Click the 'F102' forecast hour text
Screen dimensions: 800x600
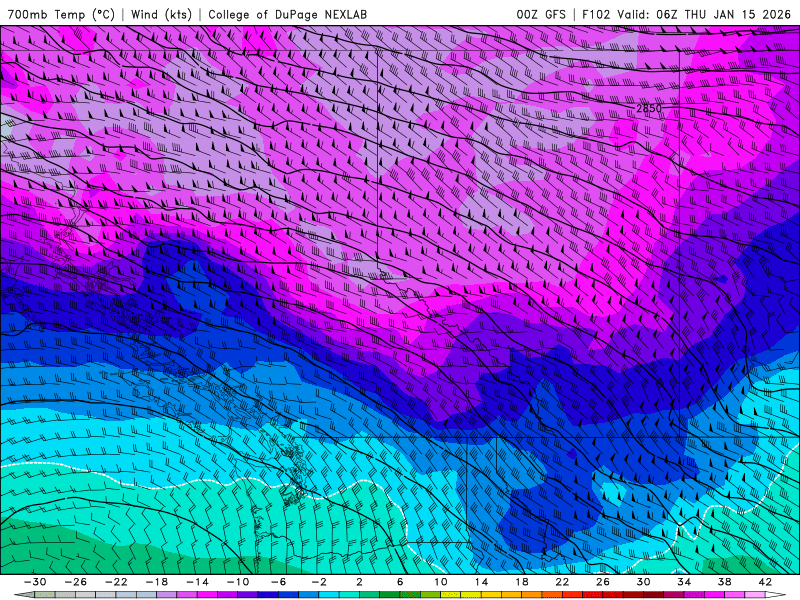click(x=596, y=14)
